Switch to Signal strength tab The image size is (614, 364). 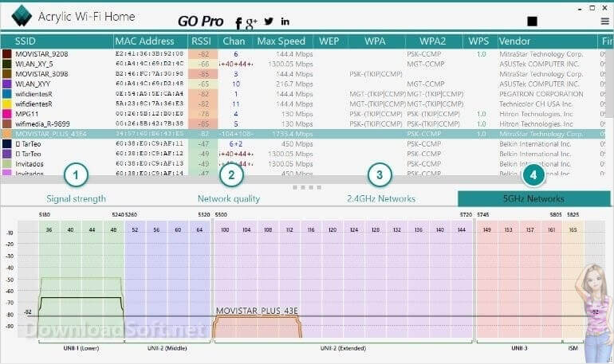pos(76,198)
